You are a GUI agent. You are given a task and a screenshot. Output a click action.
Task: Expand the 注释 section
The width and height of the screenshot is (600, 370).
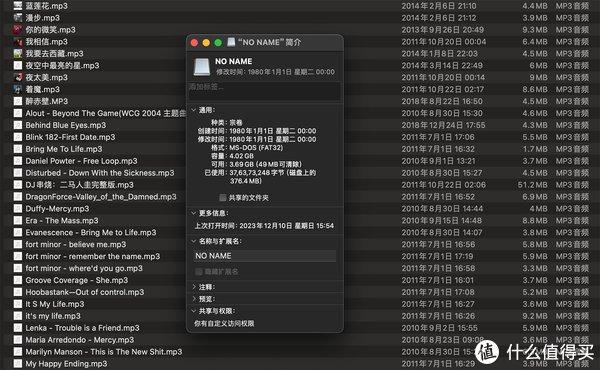click(x=194, y=287)
